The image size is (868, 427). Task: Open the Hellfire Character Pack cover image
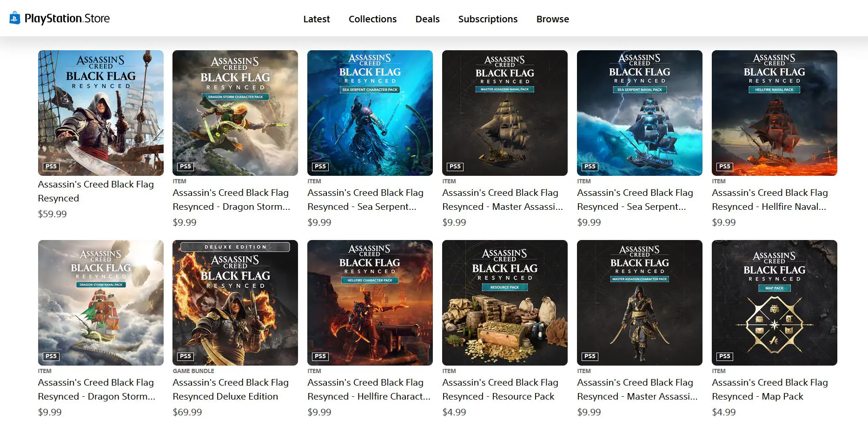370,303
